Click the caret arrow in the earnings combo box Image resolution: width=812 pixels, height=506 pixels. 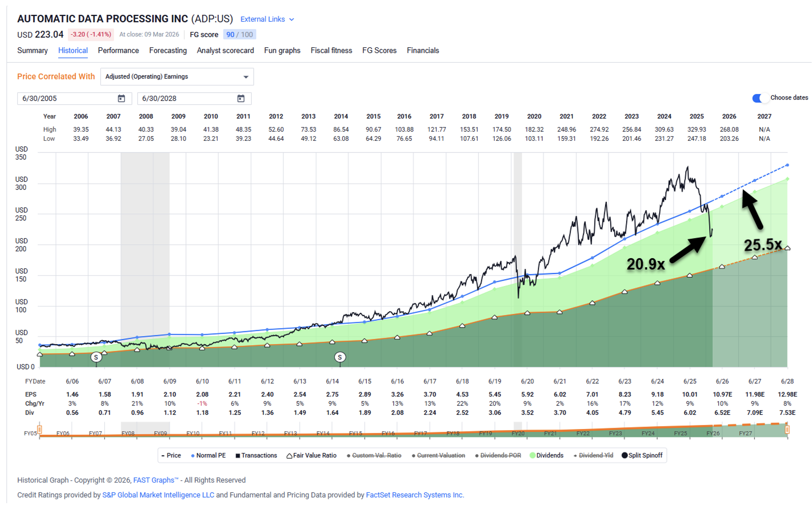pos(246,77)
